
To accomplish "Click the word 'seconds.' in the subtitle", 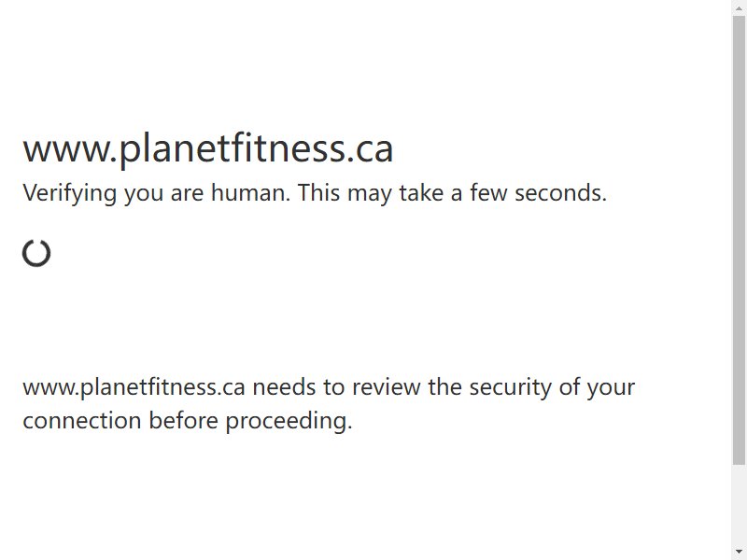I will (x=561, y=193).
